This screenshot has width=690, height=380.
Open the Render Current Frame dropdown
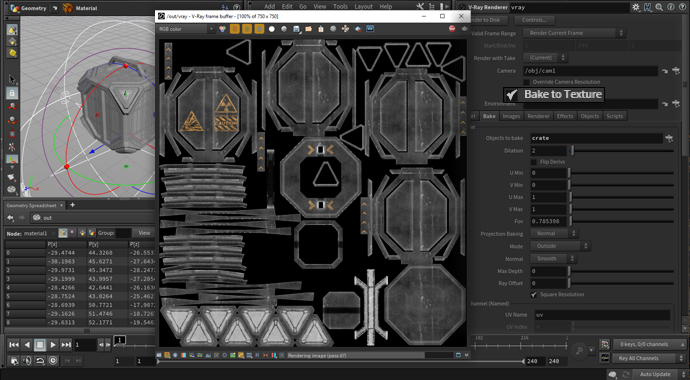pos(574,33)
